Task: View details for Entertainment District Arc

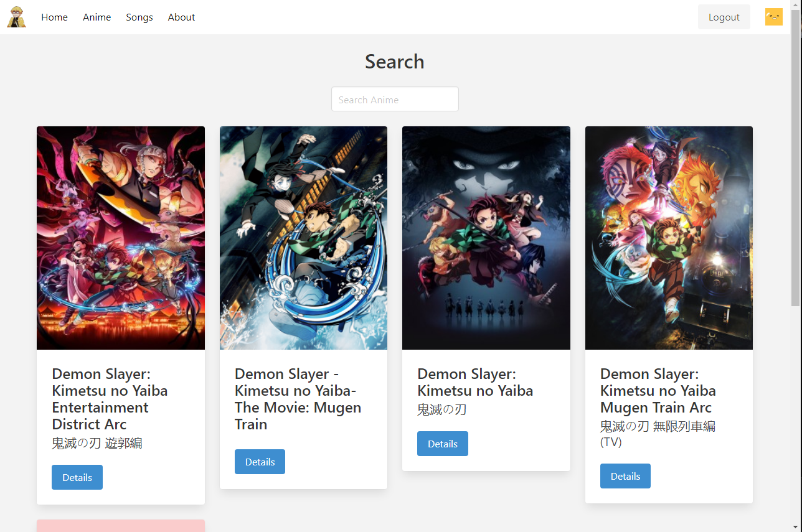Action: click(x=77, y=477)
